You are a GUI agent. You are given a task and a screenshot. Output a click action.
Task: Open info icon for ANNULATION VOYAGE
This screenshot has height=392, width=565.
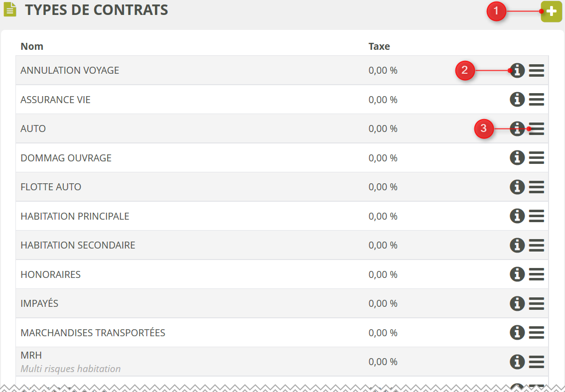point(517,71)
